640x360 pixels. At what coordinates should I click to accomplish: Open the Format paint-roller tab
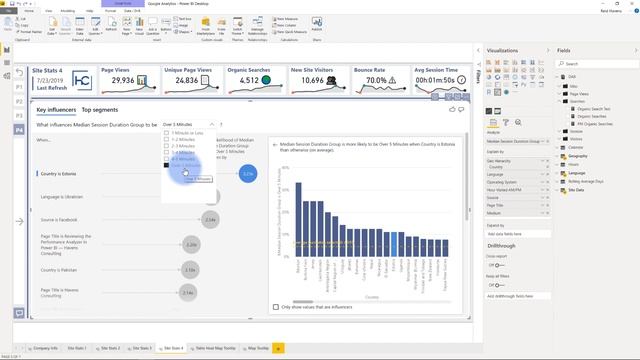[506, 122]
